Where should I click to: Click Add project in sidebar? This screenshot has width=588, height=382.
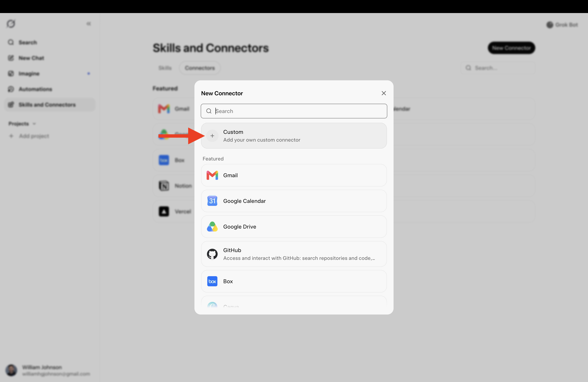coord(29,136)
